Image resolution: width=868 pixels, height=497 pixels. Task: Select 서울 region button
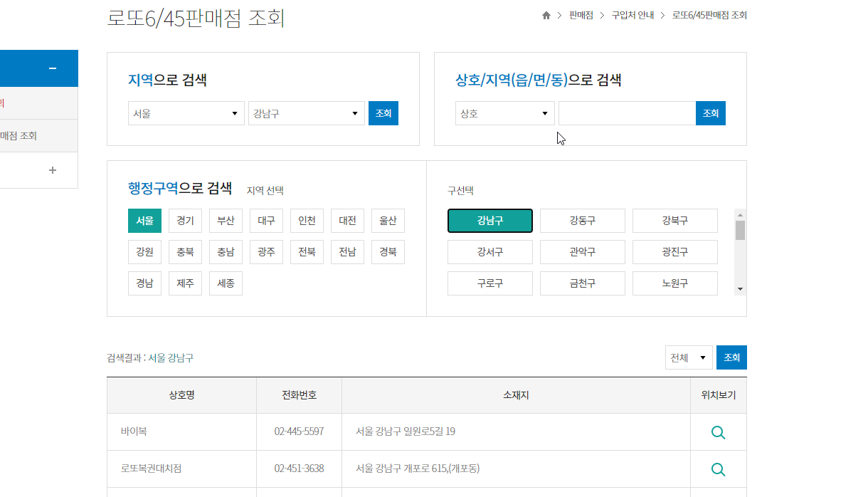(144, 221)
